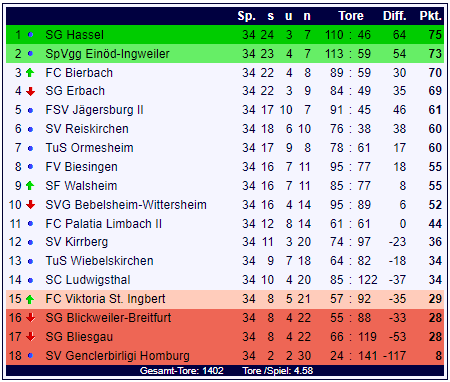Click the Gesamt-Tore: 1402 footer text

[182, 371]
